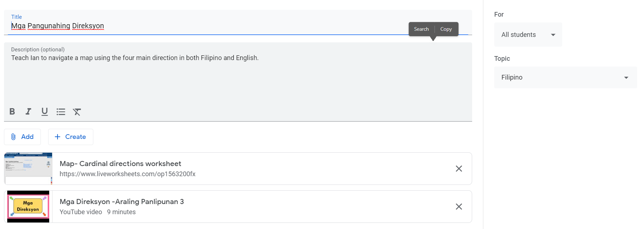This screenshot has height=229, width=644.
Task: Underline the description text
Action: coord(45,111)
